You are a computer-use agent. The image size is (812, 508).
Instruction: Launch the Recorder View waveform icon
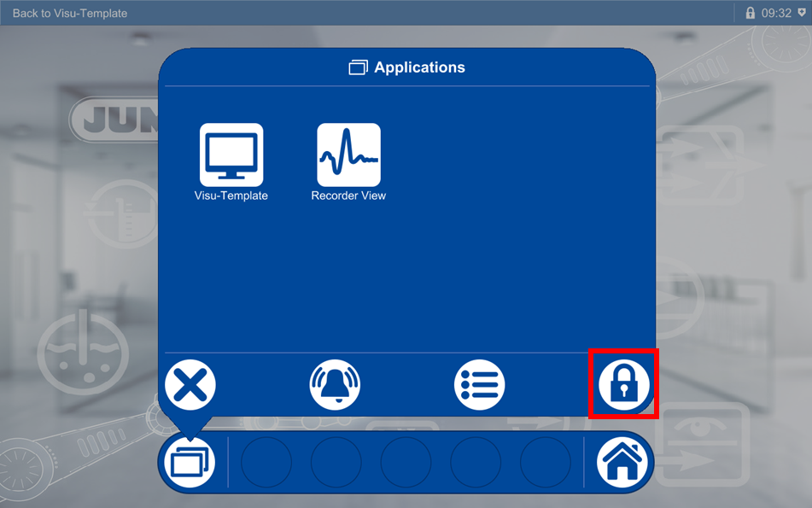point(348,155)
